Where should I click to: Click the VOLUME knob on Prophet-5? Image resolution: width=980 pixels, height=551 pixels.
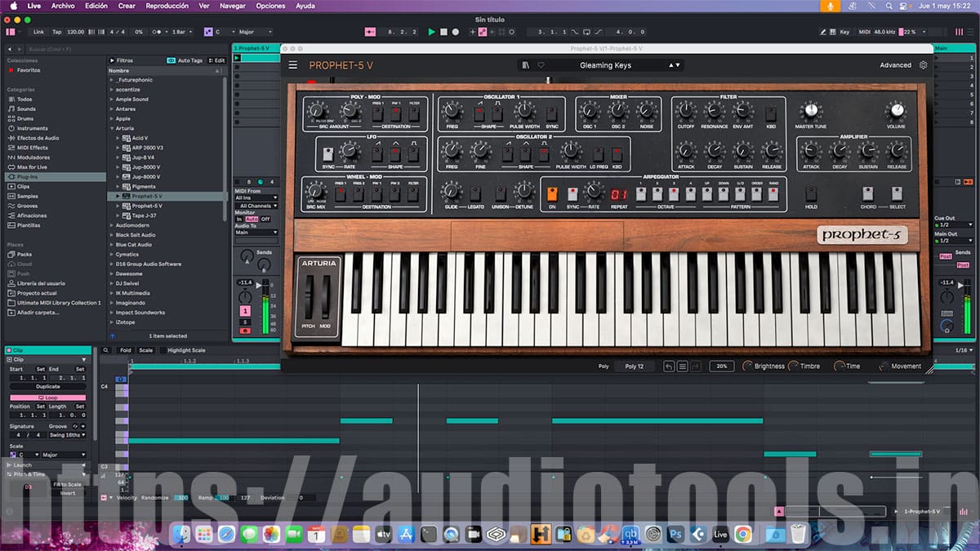pos(896,111)
